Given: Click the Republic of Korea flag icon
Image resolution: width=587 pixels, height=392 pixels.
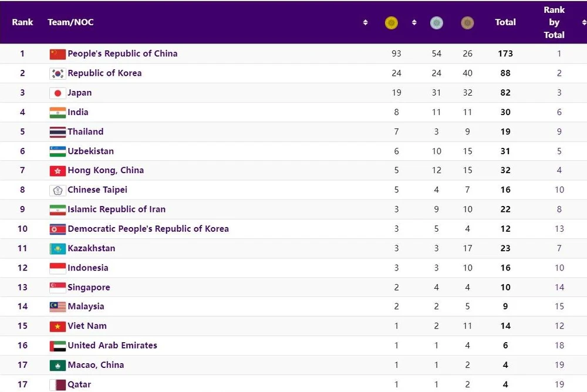Looking at the screenshot, I should click(58, 73).
